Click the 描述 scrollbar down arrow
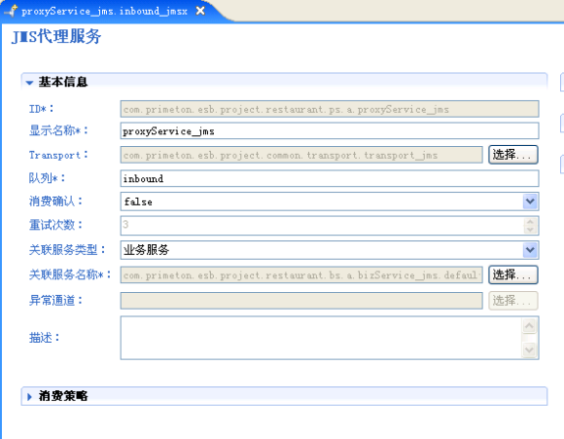Screen dimensions: 564x439 click(x=529, y=349)
